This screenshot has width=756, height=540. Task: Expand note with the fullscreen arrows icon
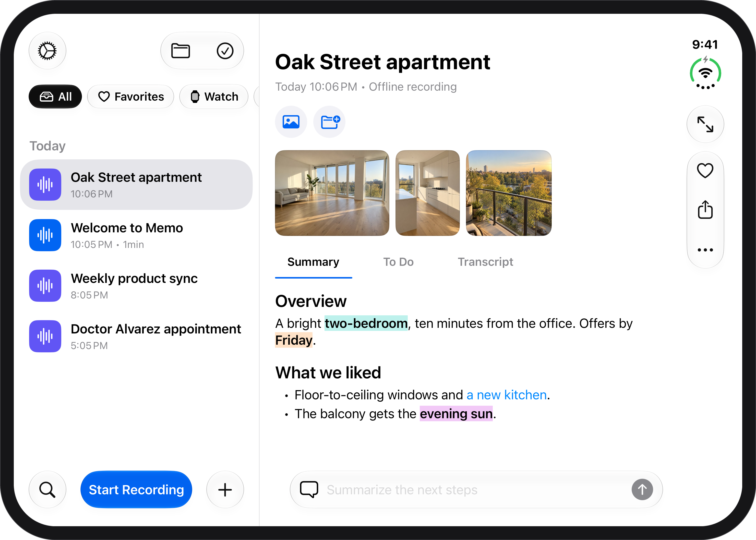click(705, 124)
